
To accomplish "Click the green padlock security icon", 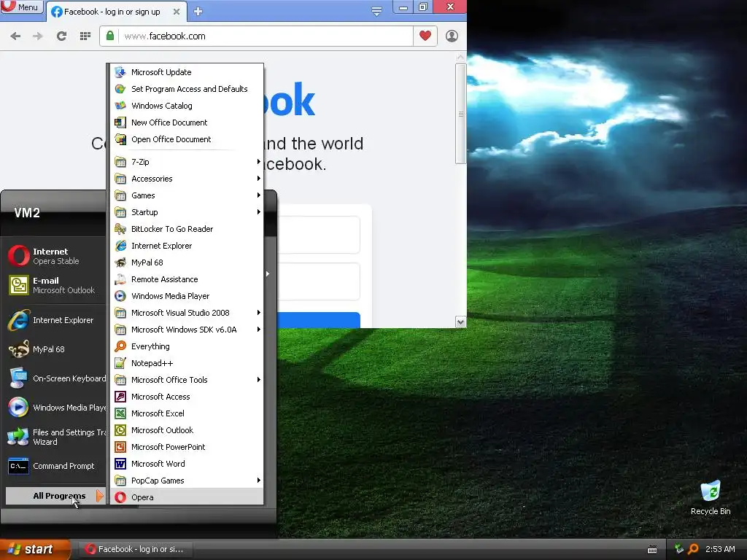I will (110, 36).
